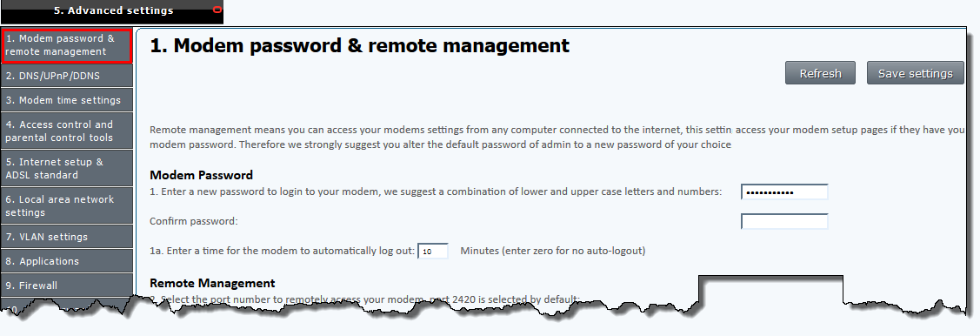Open DNS/UPnP/DDNS settings in sidebar
The image size is (980, 336).
coord(66,76)
